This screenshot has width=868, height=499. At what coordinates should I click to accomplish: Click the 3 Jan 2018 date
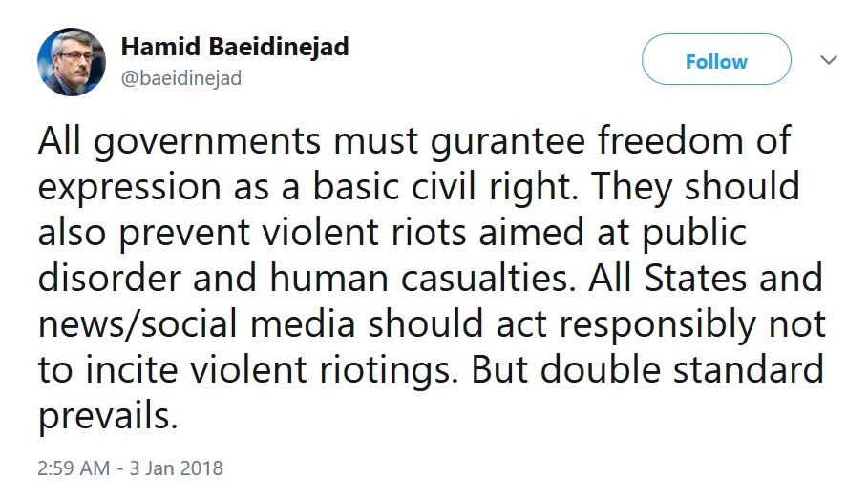175,468
